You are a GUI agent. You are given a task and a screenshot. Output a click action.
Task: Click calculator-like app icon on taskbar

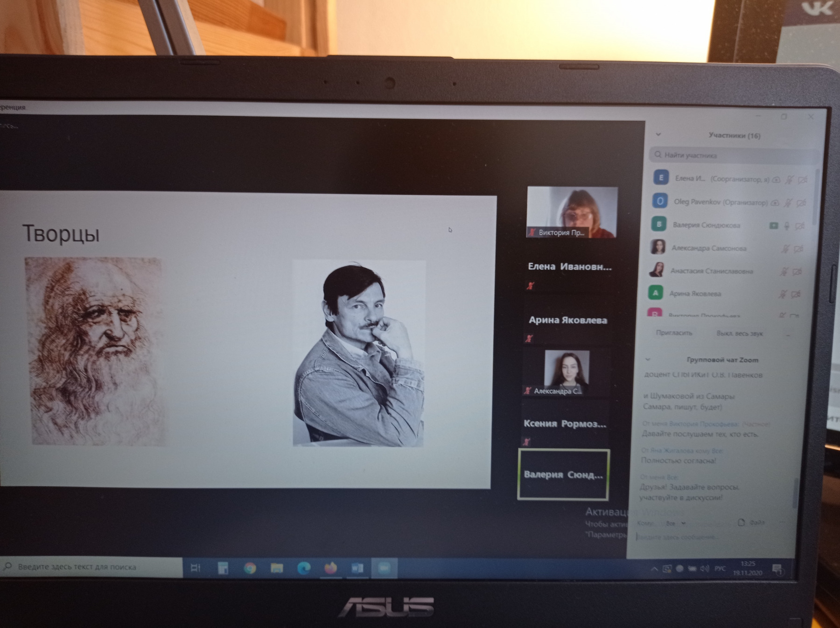223,568
